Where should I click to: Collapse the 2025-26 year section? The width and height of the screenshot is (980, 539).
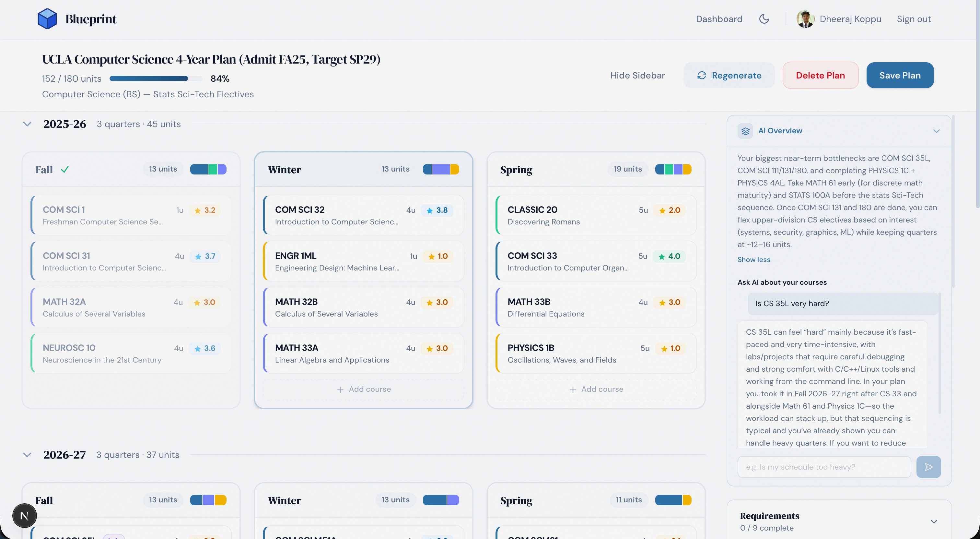27,124
